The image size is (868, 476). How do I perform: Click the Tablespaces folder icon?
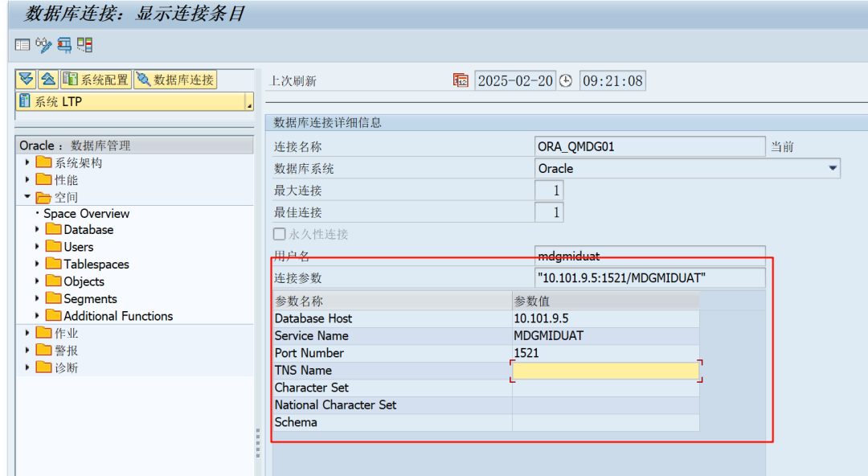pyautogui.click(x=54, y=263)
